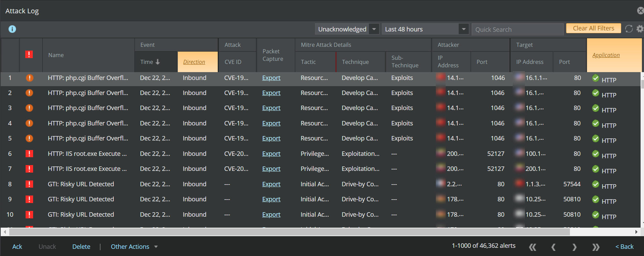644x256 pixels.
Task: Go to the previous page of alerts
Action: (x=553, y=247)
